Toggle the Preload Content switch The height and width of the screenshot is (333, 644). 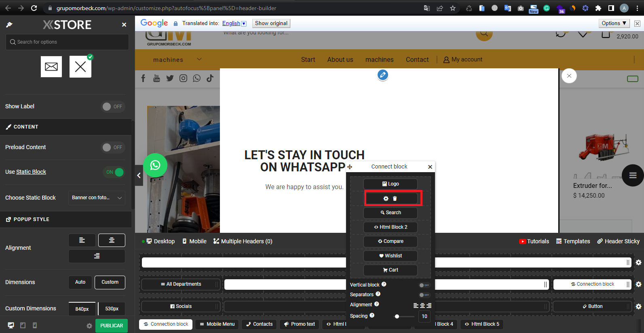113,148
